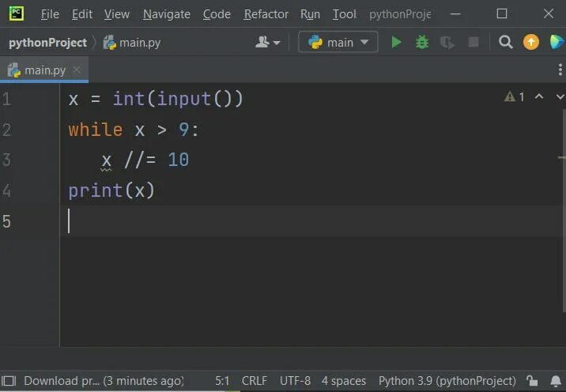Click 'print' on line 4
The width and height of the screenshot is (566, 392).
[96, 190]
